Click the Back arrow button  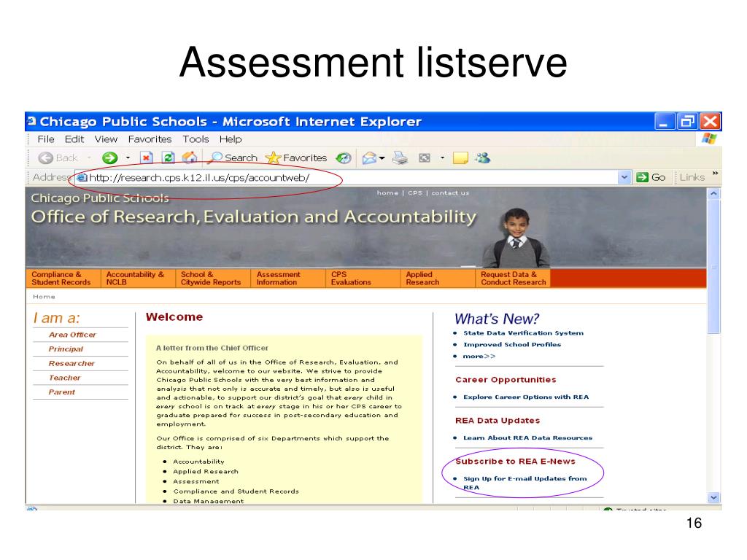(57, 157)
